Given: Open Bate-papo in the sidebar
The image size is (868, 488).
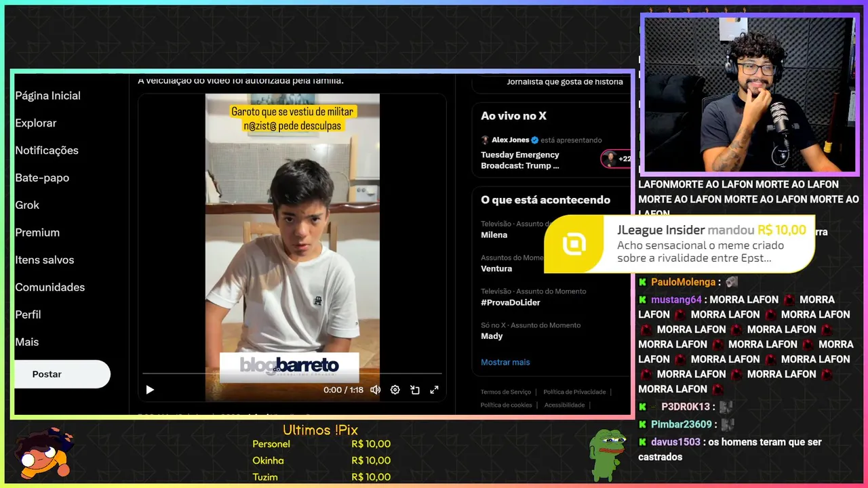Looking at the screenshot, I should [x=42, y=178].
